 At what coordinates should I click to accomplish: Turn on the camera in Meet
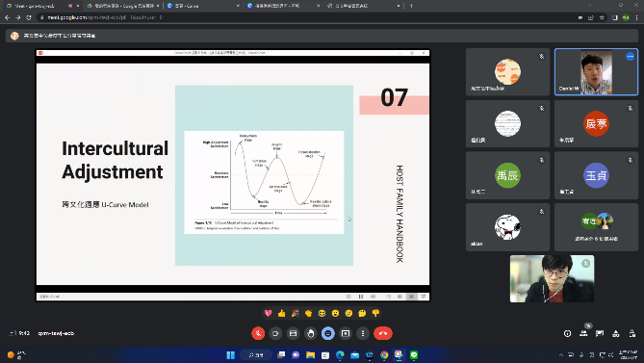[275, 333]
